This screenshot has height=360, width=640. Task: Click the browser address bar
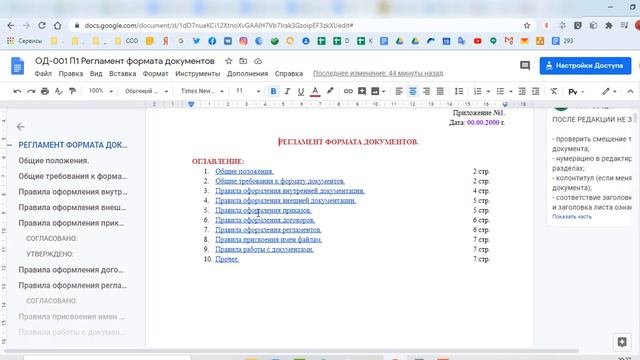[301, 25]
